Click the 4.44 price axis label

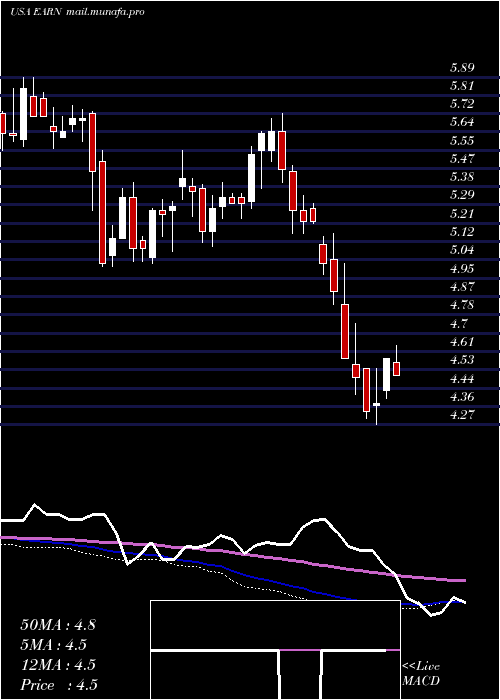[x=462, y=379]
